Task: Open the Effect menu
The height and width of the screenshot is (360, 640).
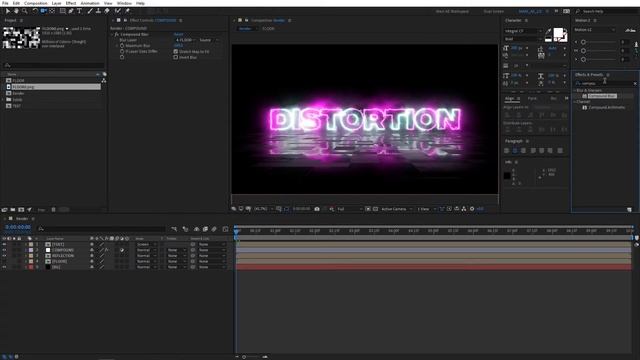Action: pyautogui.click(x=71, y=3)
